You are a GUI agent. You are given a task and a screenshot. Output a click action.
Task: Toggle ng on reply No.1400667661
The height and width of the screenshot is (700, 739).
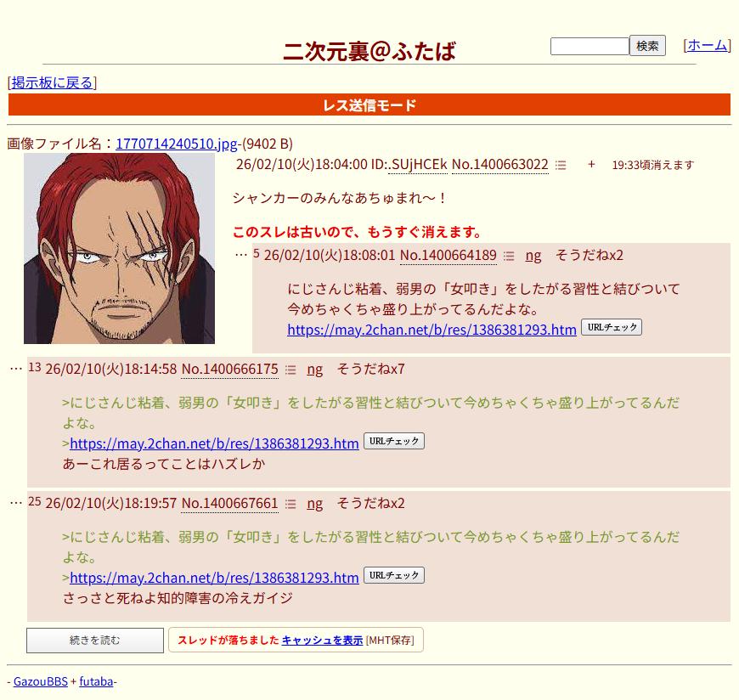315,504
